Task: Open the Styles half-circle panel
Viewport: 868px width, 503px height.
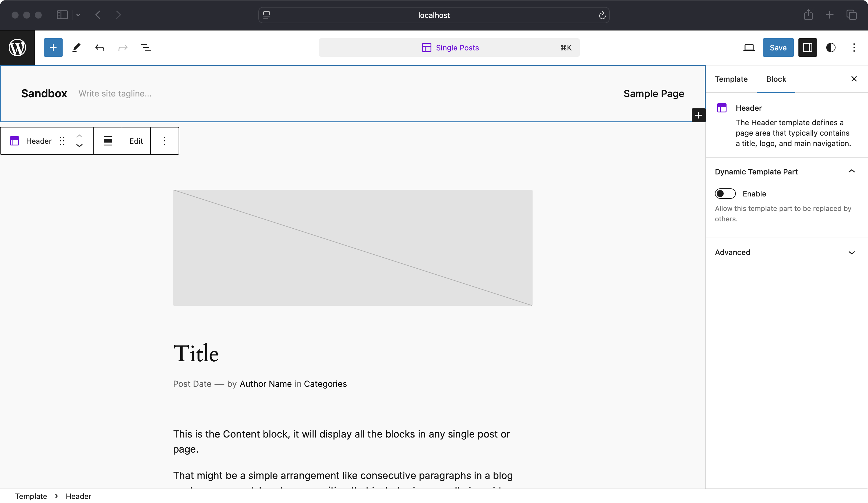Action: click(831, 48)
